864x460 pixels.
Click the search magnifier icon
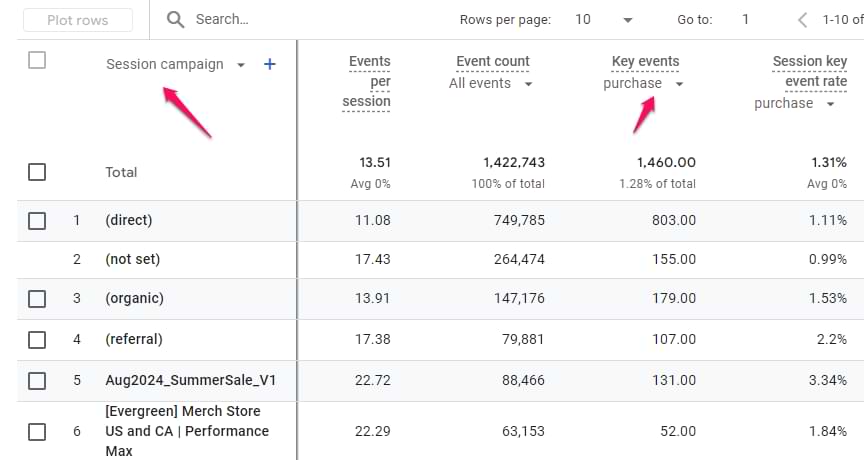pyautogui.click(x=175, y=20)
